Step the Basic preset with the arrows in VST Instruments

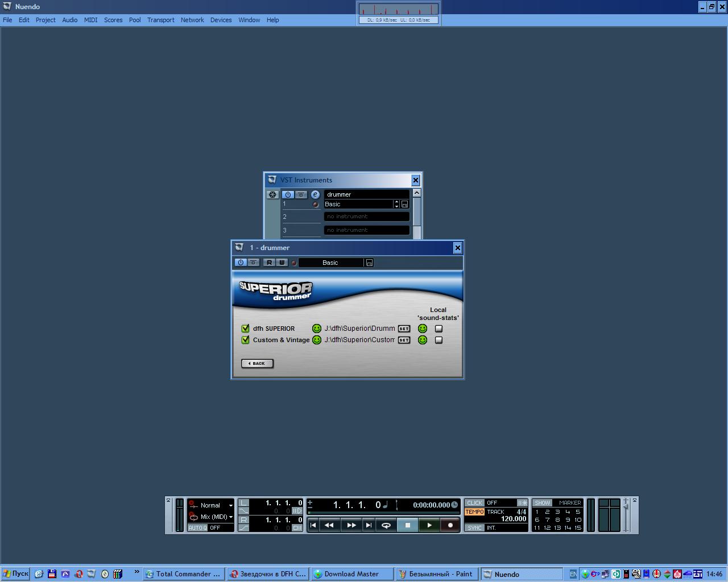coord(396,204)
